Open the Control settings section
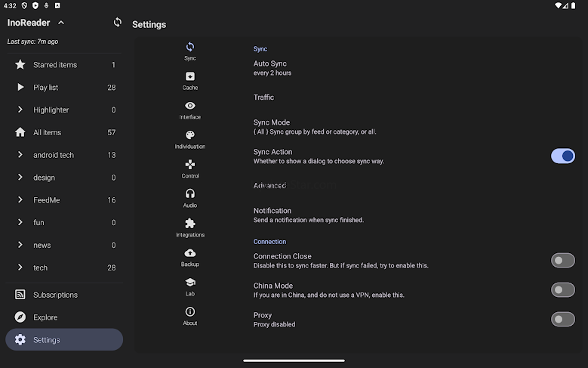 pos(190,169)
